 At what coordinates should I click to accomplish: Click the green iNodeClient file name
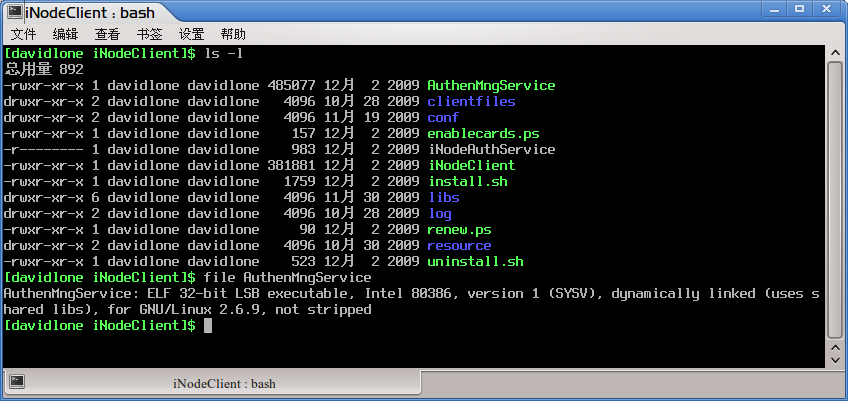[x=471, y=166]
